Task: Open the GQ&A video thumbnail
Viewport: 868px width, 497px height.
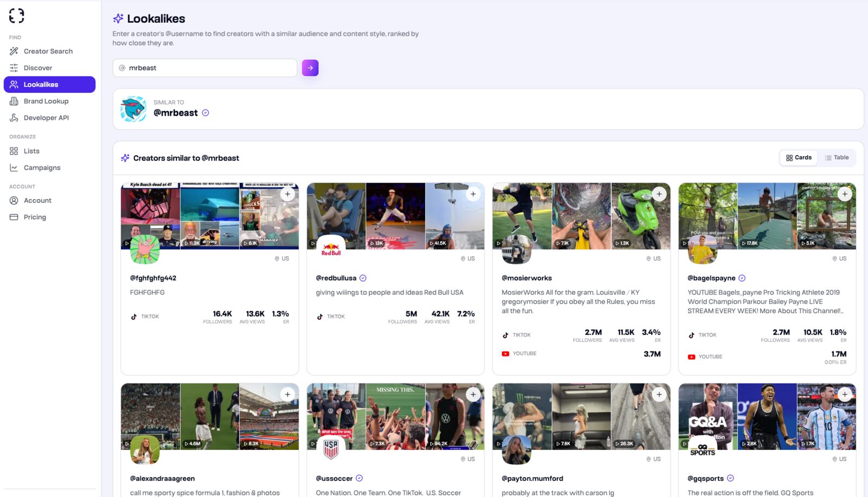Action: click(x=708, y=417)
